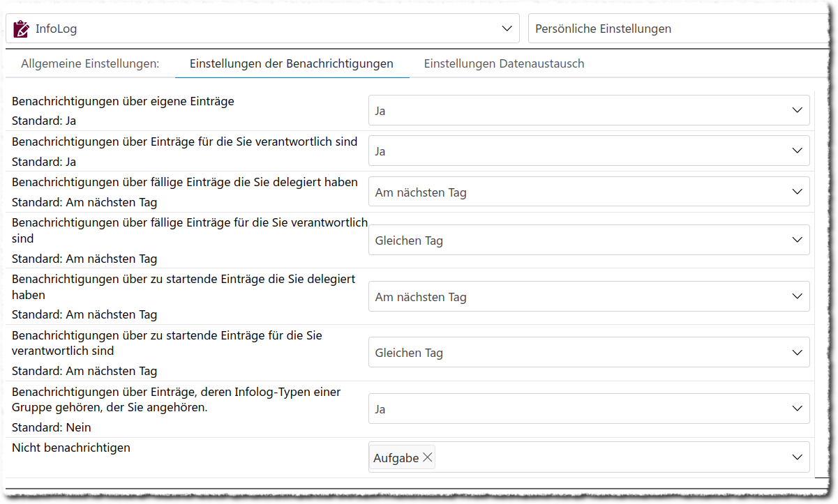Expand the InfoLog module dropdown chevron
The height and width of the screenshot is (504, 838).
coord(507,29)
